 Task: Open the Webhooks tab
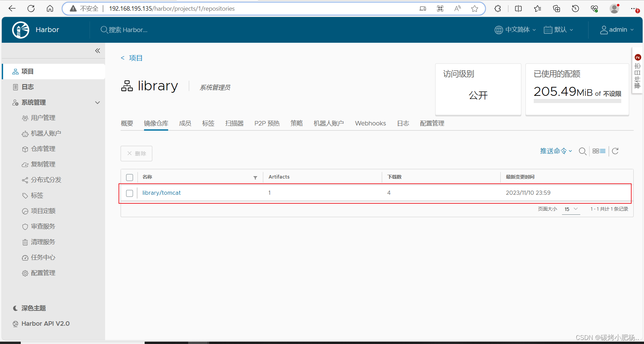coord(370,123)
